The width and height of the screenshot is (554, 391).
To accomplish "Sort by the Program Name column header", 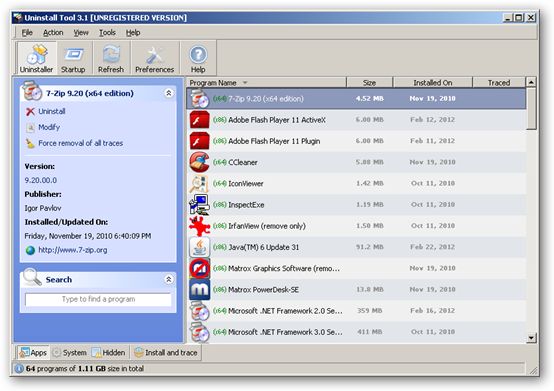I will (266, 83).
